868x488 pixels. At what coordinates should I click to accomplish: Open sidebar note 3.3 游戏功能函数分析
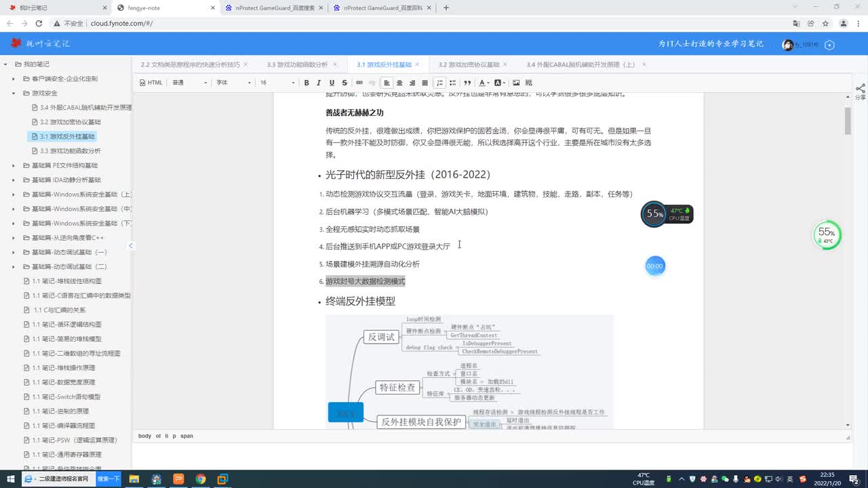point(66,151)
